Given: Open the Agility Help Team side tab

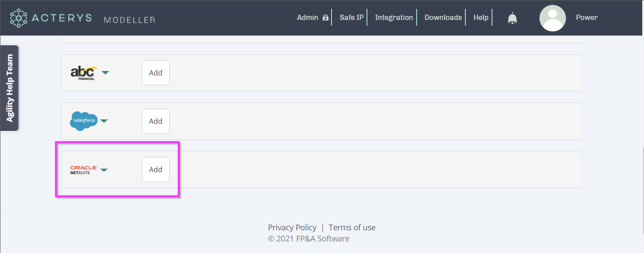Looking at the screenshot, I should [9, 88].
